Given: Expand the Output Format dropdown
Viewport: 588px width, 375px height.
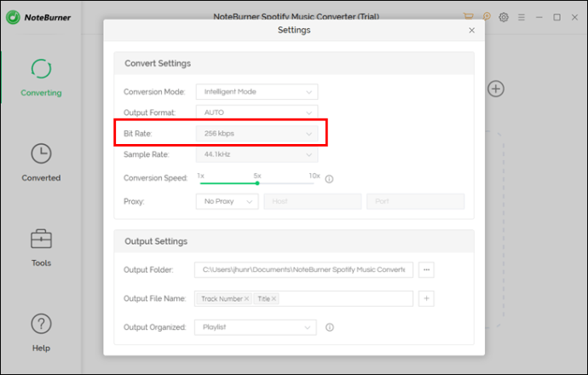Looking at the screenshot, I should click(x=257, y=112).
